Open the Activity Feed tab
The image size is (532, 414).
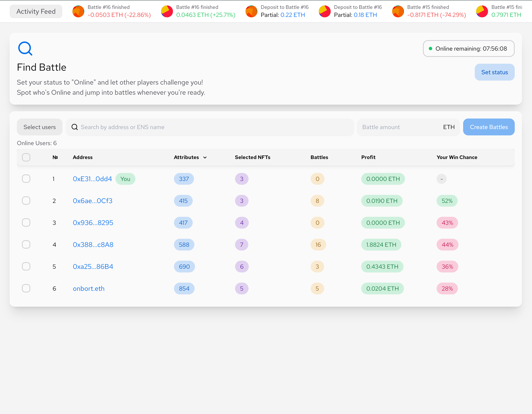point(36,11)
